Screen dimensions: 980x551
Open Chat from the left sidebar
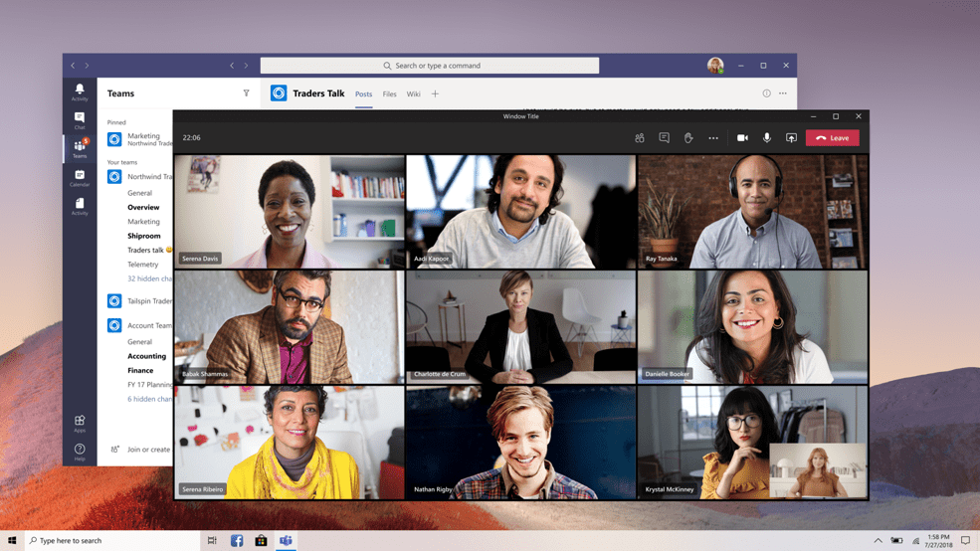point(80,120)
